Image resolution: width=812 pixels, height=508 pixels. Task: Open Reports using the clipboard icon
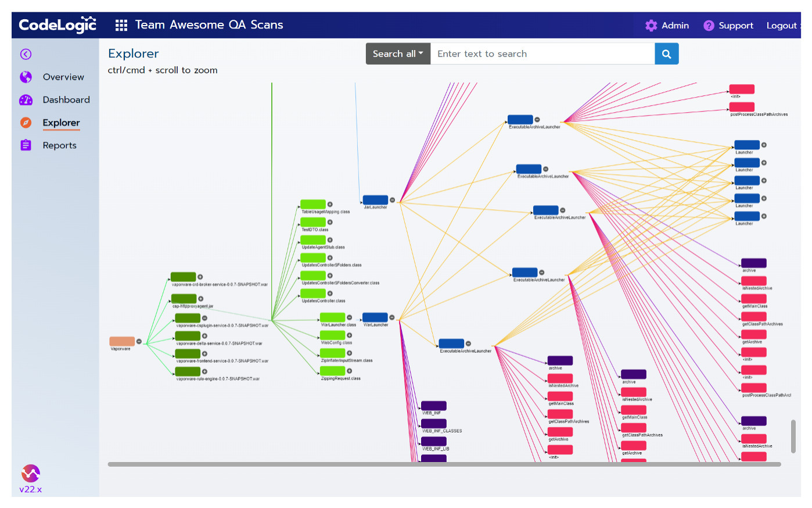tap(26, 145)
